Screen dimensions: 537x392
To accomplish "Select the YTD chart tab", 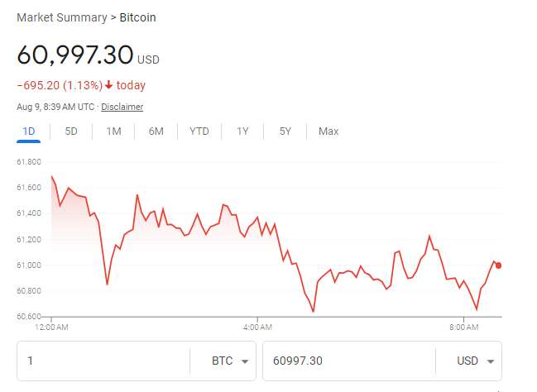I will coord(199,131).
